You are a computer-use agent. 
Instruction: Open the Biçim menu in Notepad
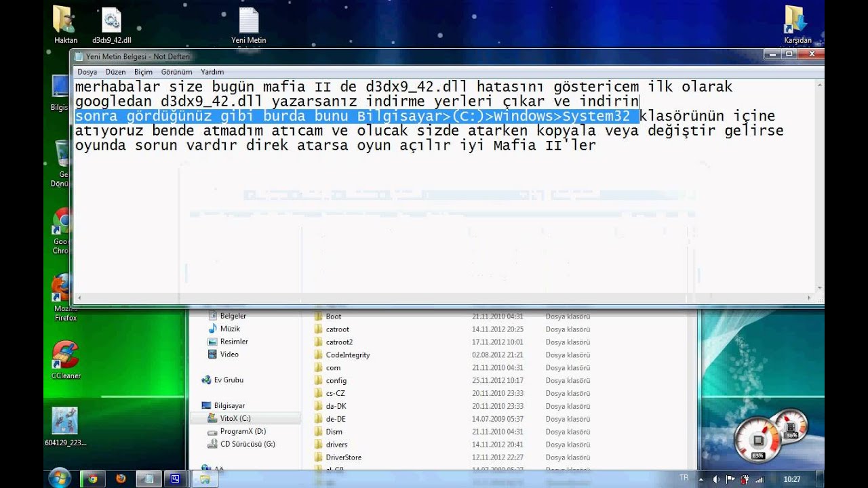[143, 72]
